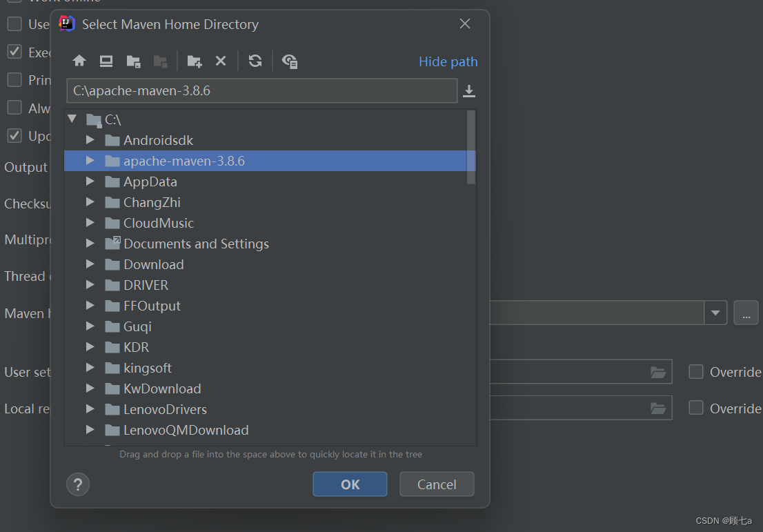Click the Cancel button

click(x=437, y=484)
